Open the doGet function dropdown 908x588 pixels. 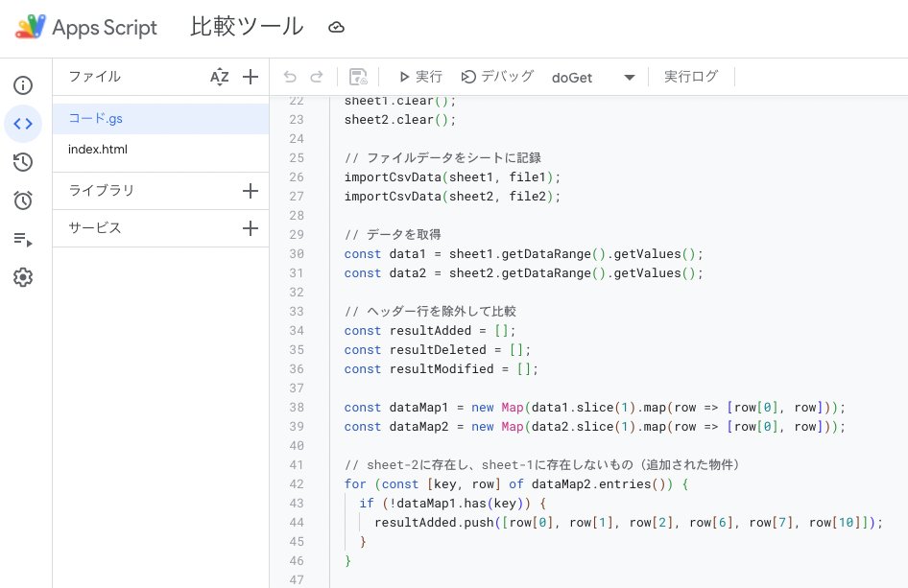click(x=593, y=78)
